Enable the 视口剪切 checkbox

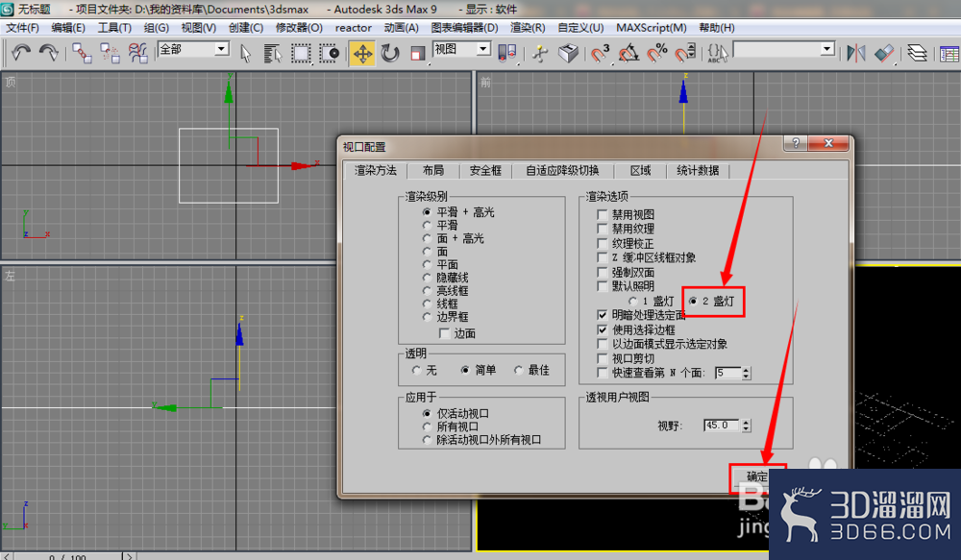click(x=602, y=358)
